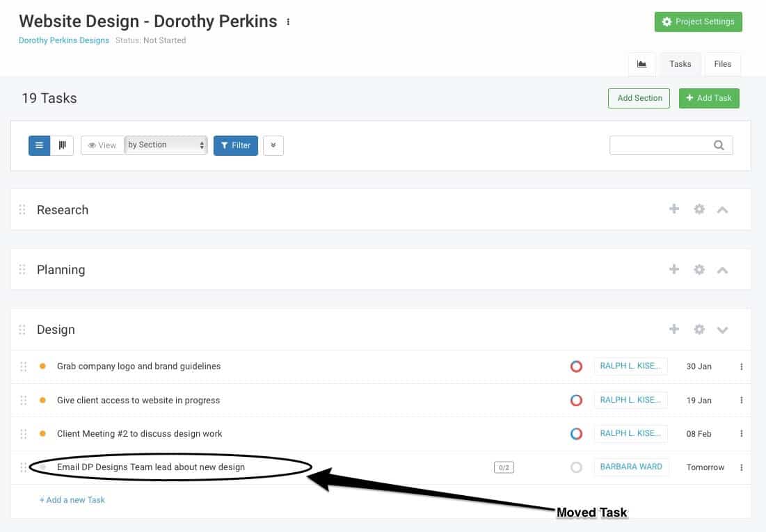The image size is (766, 532).
Task: Open options menu beside the project title
Action: (288, 22)
